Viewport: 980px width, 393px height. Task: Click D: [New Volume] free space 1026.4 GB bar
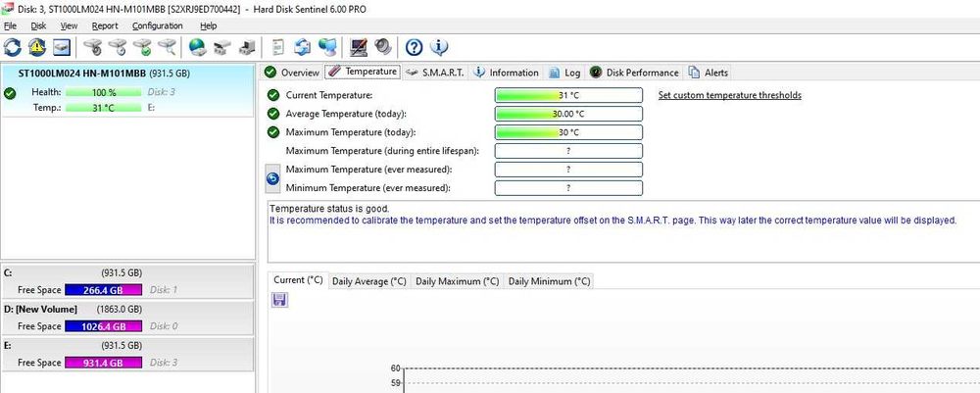(103, 326)
